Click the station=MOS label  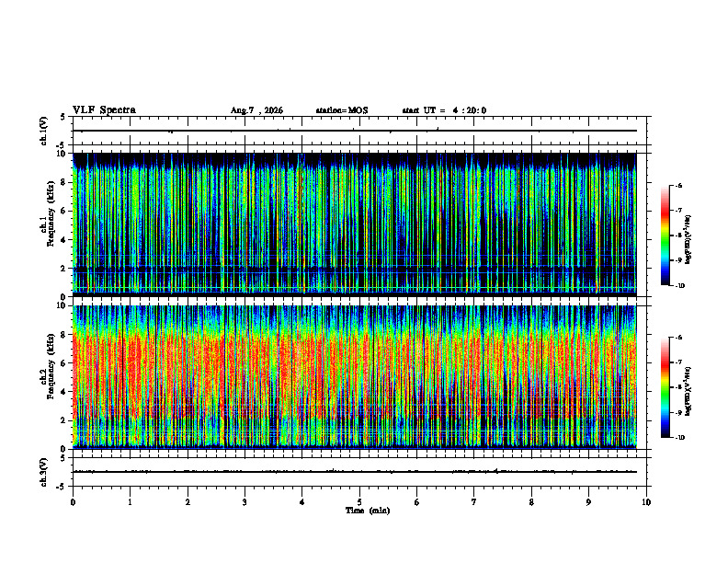[x=342, y=110]
